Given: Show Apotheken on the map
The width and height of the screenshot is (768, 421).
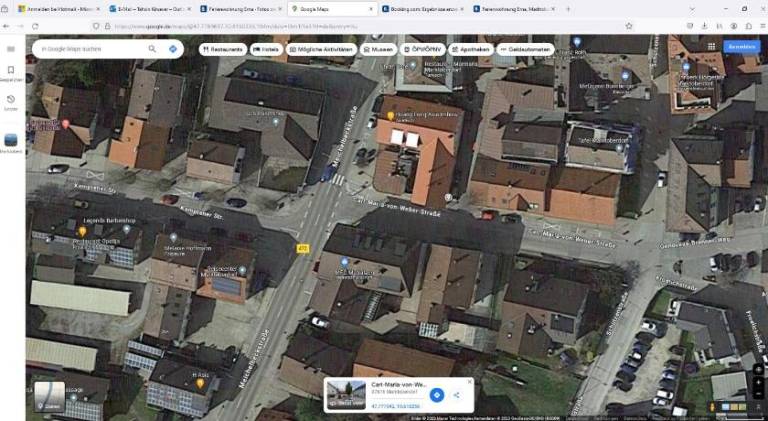Looking at the screenshot, I should (x=470, y=49).
